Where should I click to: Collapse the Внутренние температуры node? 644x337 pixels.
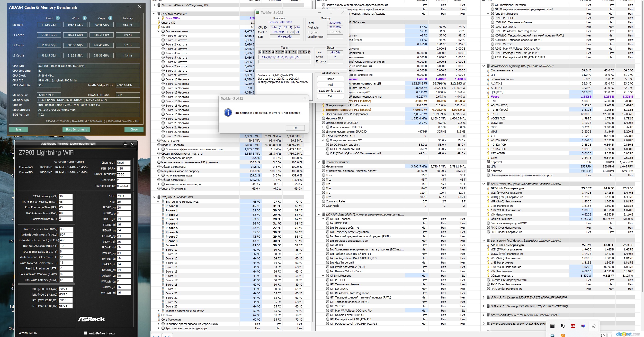(158, 202)
